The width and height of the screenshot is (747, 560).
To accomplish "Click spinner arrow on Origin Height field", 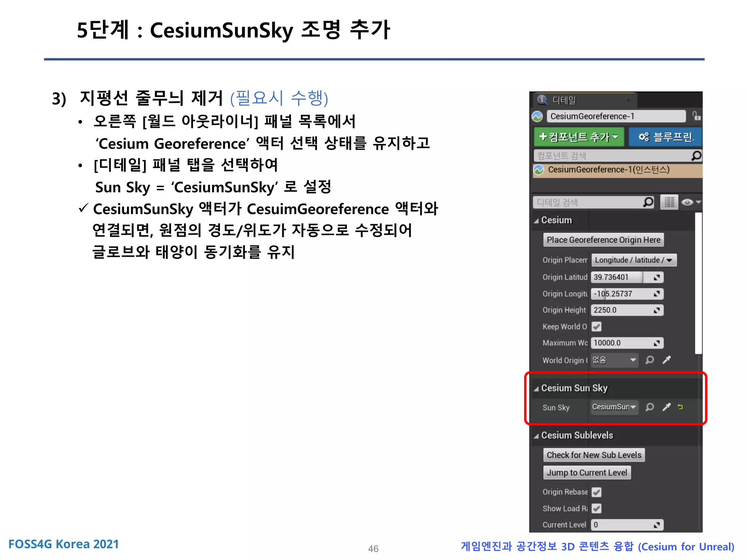I will [657, 310].
